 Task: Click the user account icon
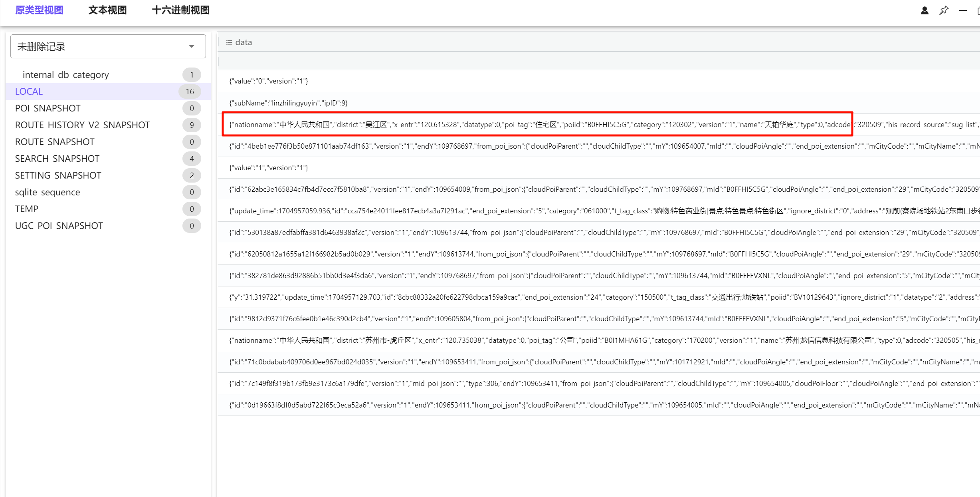click(x=924, y=11)
